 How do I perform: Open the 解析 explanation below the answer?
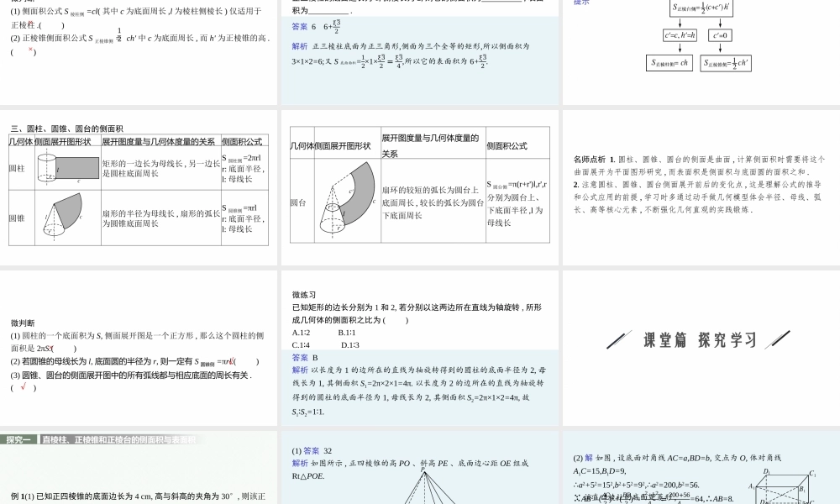click(x=299, y=370)
